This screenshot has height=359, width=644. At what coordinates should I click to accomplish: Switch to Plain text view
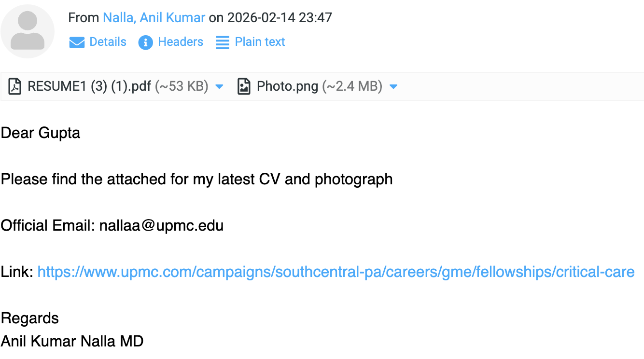coord(260,42)
